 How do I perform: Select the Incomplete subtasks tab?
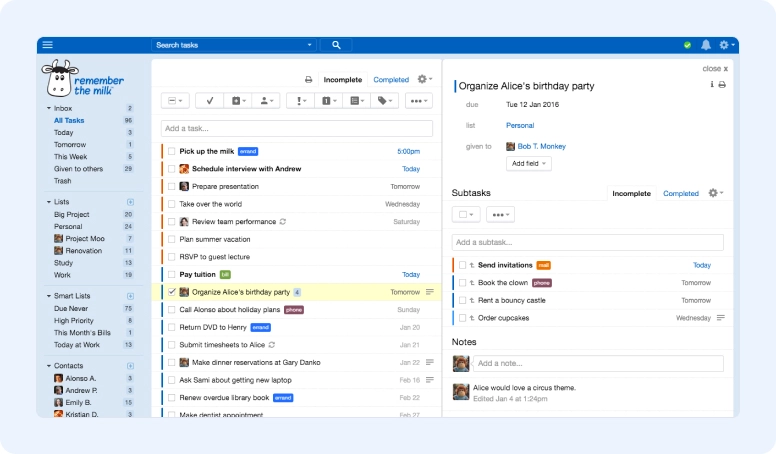coord(631,194)
